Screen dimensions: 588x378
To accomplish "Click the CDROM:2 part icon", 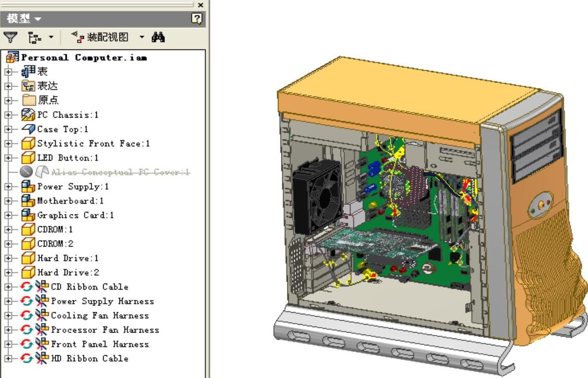I will pos(28,243).
